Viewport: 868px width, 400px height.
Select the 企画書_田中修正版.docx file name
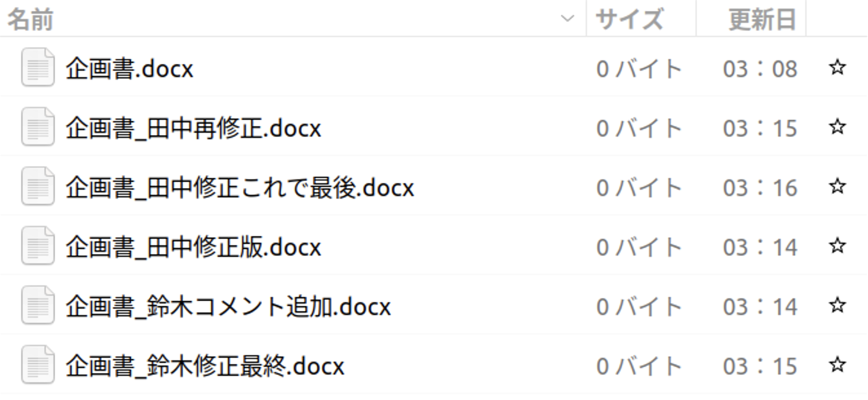click(x=193, y=247)
